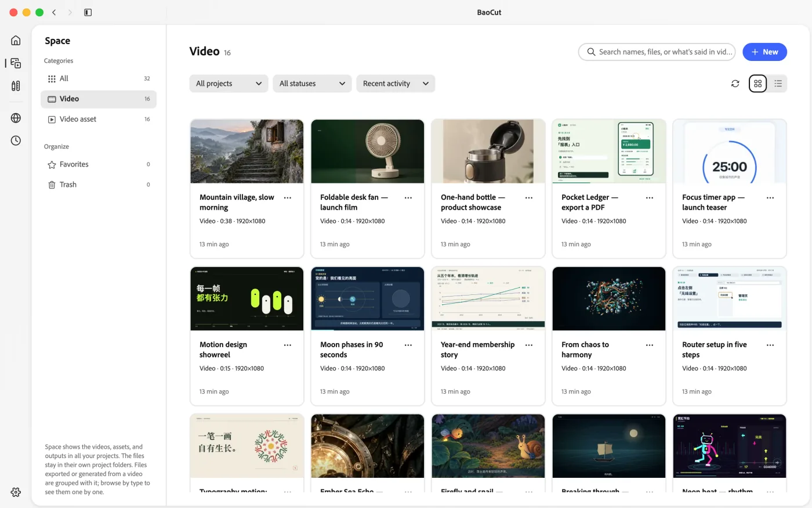Open the Neon beat rhythm thumbnail
812x508 pixels.
pyautogui.click(x=730, y=446)
